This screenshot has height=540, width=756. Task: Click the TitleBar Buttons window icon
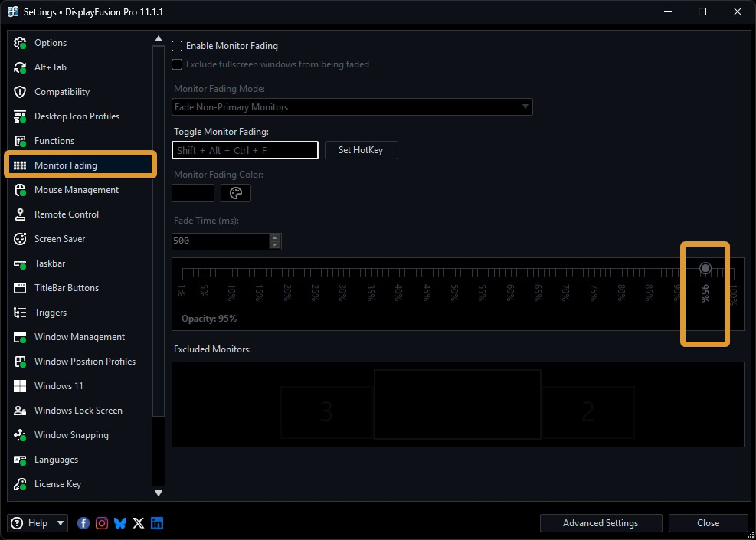(x=20, y=288)
